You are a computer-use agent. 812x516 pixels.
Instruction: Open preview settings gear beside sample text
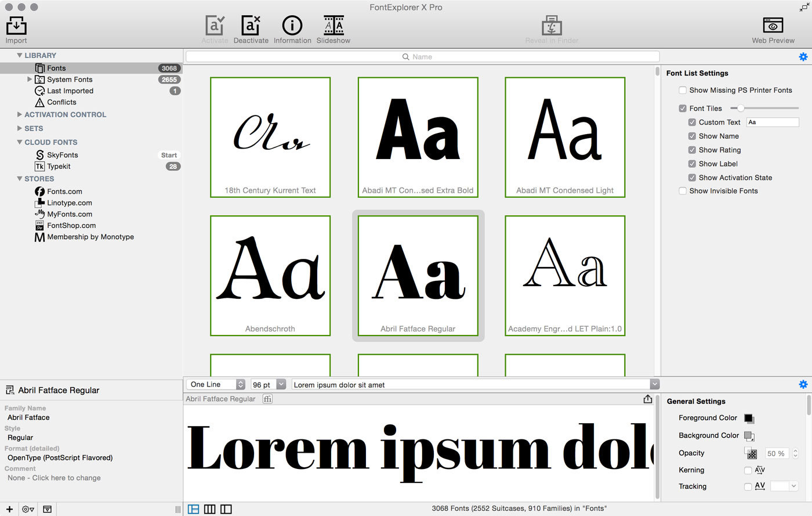click(x=803, y=384)
